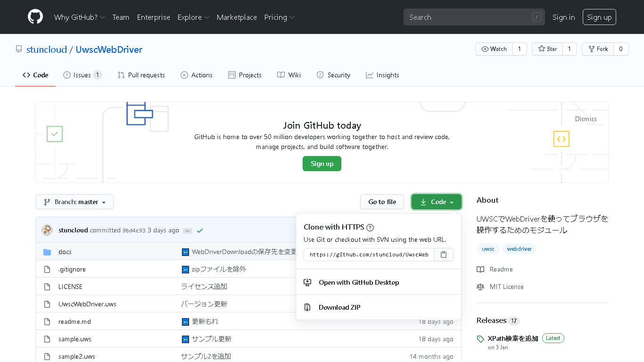
Task: Select the HTTPS clone URL field
Action: click(x=369, y=255)
